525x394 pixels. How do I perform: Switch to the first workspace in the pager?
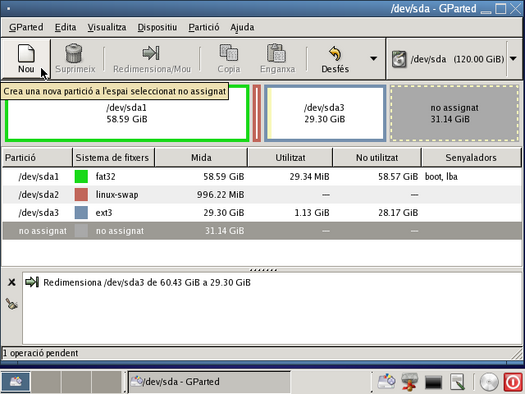16,382
